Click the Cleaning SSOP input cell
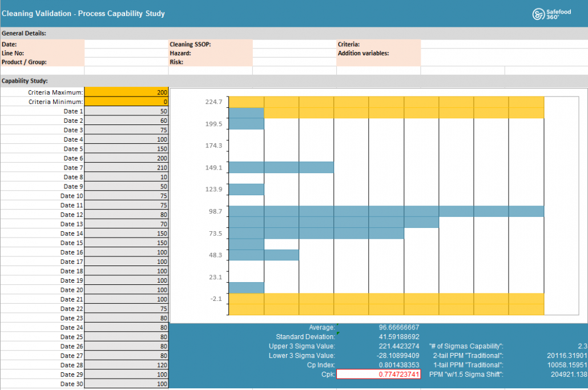This screenshot has height=390, width=588. tap(294, 44)
